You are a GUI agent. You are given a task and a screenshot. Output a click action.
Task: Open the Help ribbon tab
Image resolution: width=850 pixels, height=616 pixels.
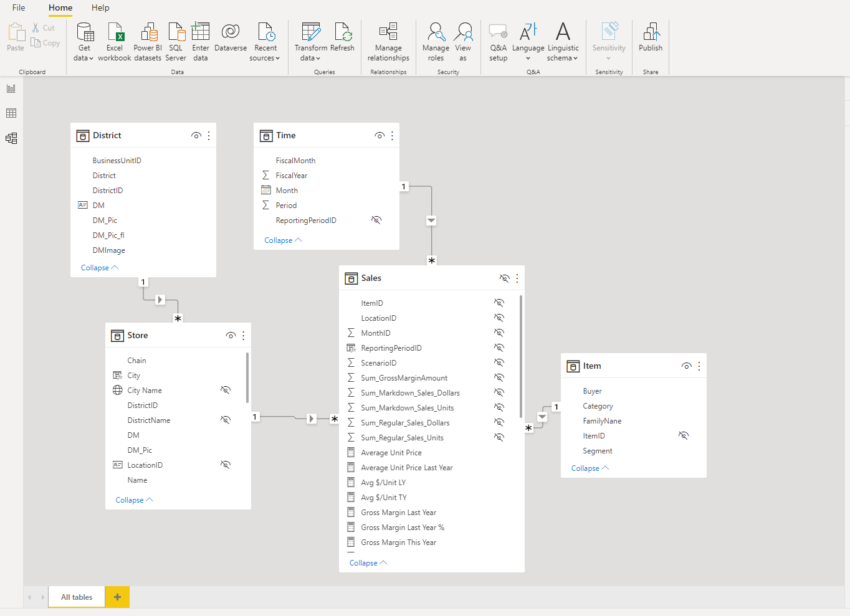[x=100, y=7]
